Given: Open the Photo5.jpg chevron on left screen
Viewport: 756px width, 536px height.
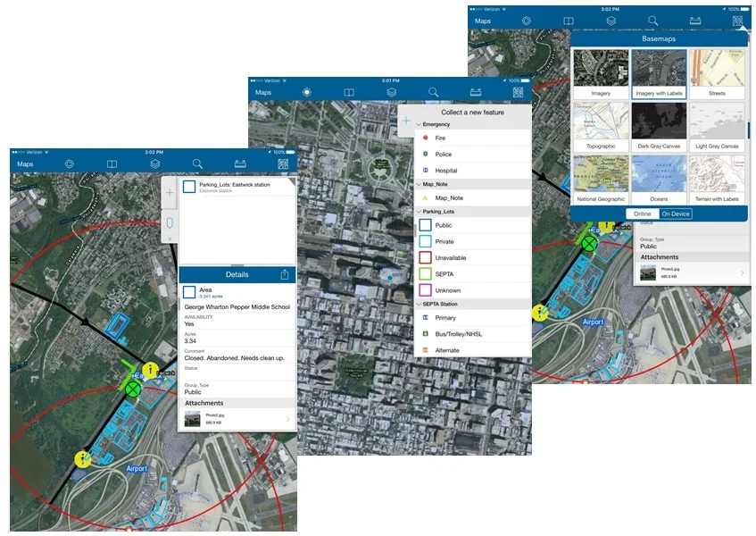Looking at the screenshot, I should pyautogui.click(x=287, y=419).
